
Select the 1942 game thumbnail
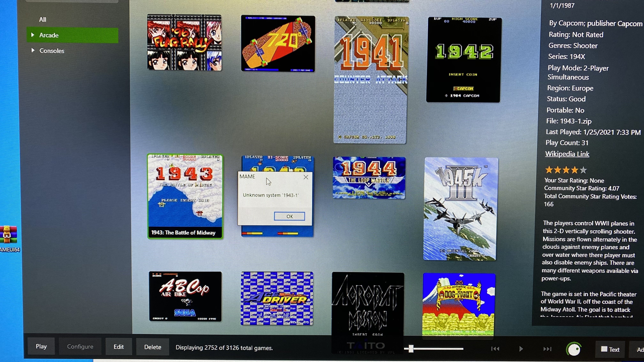[464, 60]
